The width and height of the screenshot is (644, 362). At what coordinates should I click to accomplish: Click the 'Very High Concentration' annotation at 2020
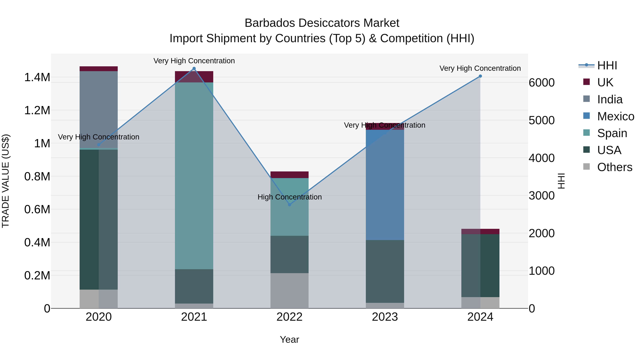click(x=99, y=137)
